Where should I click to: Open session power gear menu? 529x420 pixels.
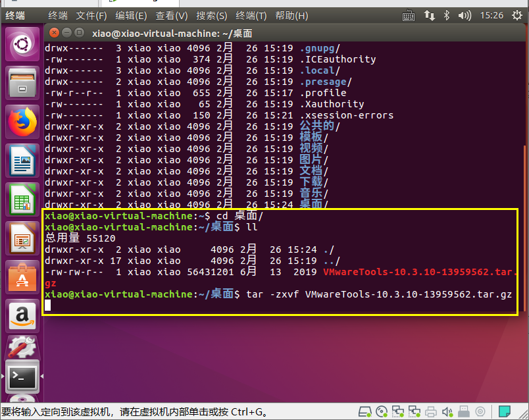517,16
